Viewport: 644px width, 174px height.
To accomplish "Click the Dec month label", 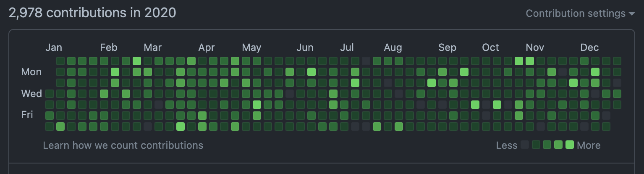I will [589, 47].
